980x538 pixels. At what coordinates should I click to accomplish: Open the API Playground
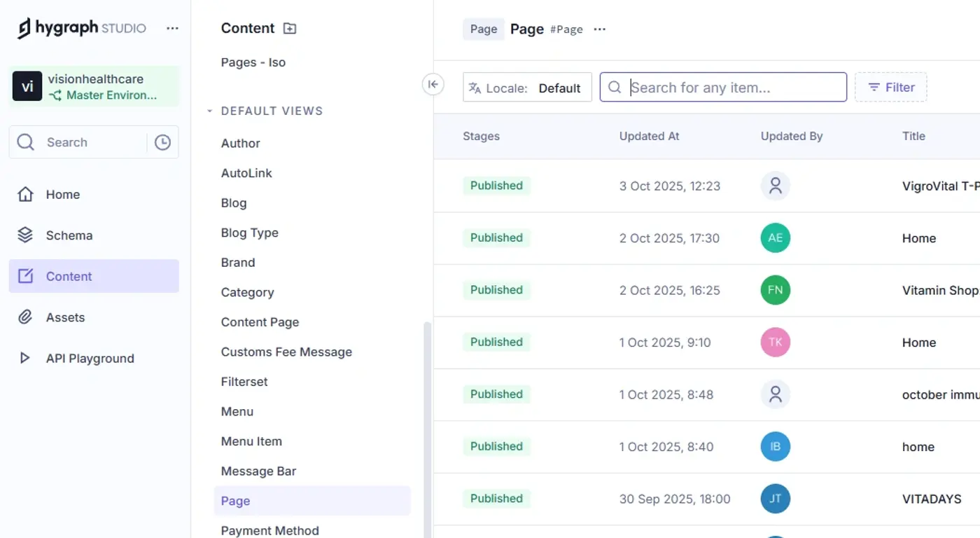pyautogui.click(x=94, y=358)
